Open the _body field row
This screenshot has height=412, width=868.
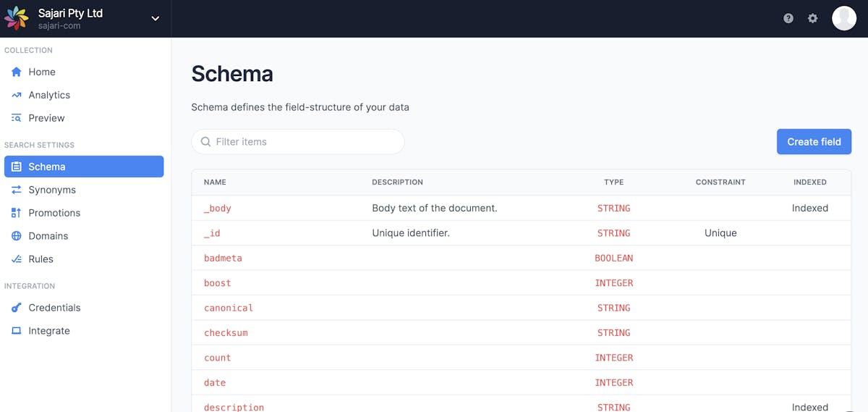coord(521,208)
